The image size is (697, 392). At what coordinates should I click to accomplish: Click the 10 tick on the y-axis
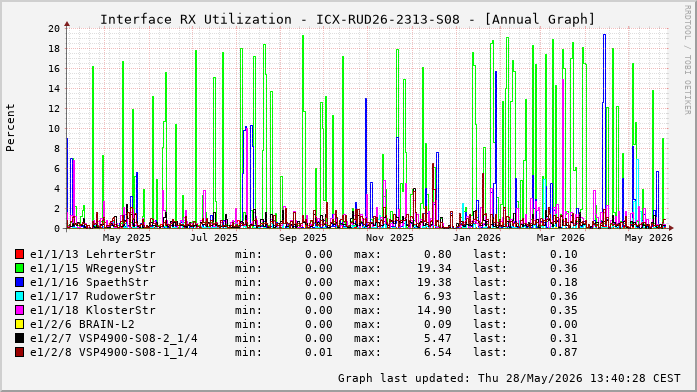click(x=54, y=128)
